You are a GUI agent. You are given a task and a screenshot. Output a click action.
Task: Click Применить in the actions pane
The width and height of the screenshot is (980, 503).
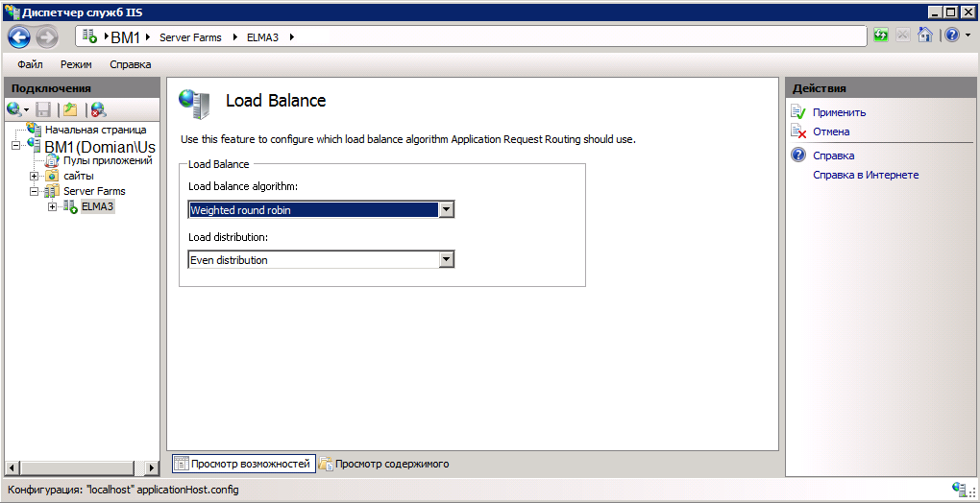click(839, 112)
